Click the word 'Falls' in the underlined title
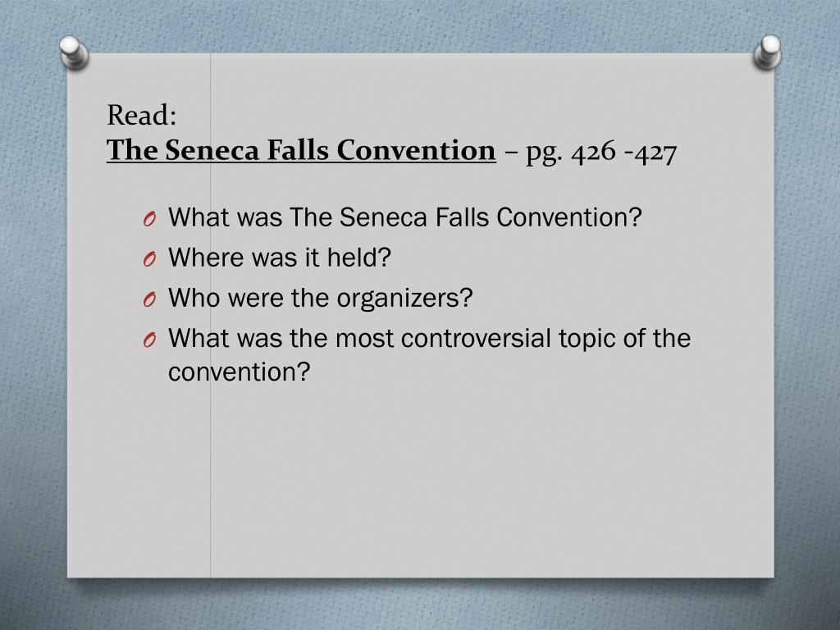This screenshot has width=840, height=630. (x=297, y=149)
